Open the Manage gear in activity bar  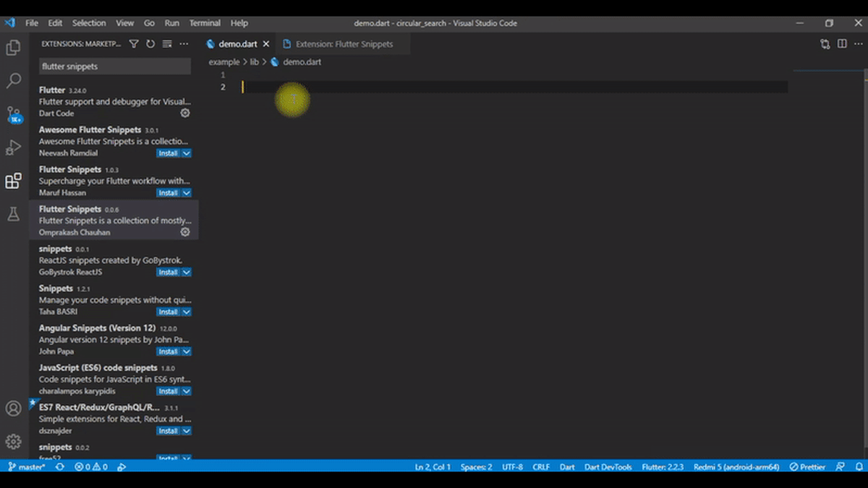[13, 441]
